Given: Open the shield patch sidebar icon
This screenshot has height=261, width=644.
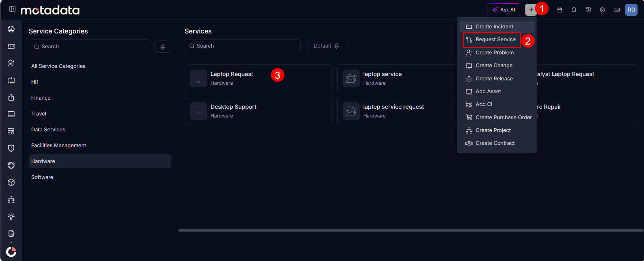Looking at the screenshot, I should (11, 148).
